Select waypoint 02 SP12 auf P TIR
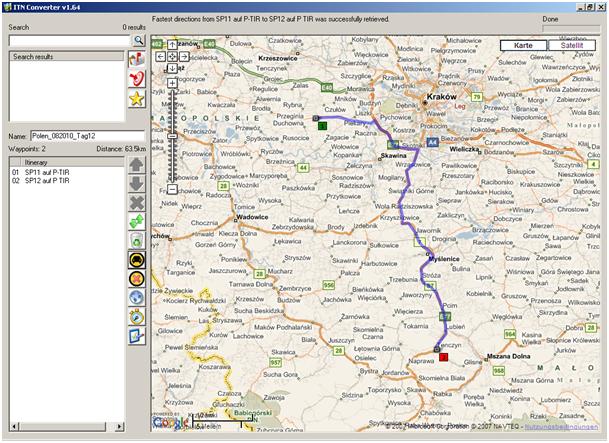 point(47,181)
